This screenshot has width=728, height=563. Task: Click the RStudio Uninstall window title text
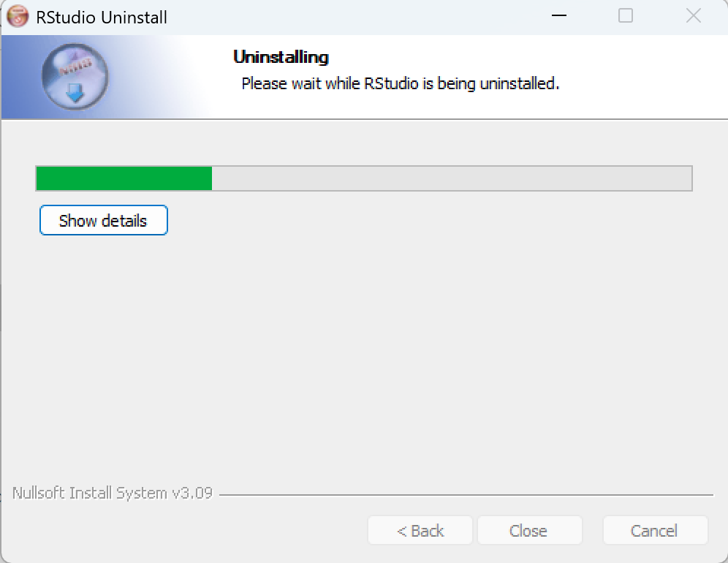(101, 18)
